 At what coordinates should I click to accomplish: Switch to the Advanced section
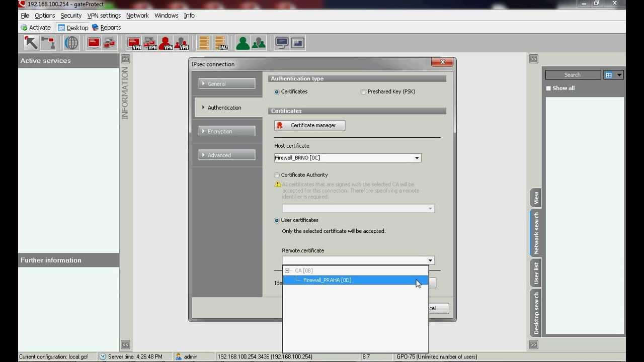pyautogui.click(x=227, y=155)
